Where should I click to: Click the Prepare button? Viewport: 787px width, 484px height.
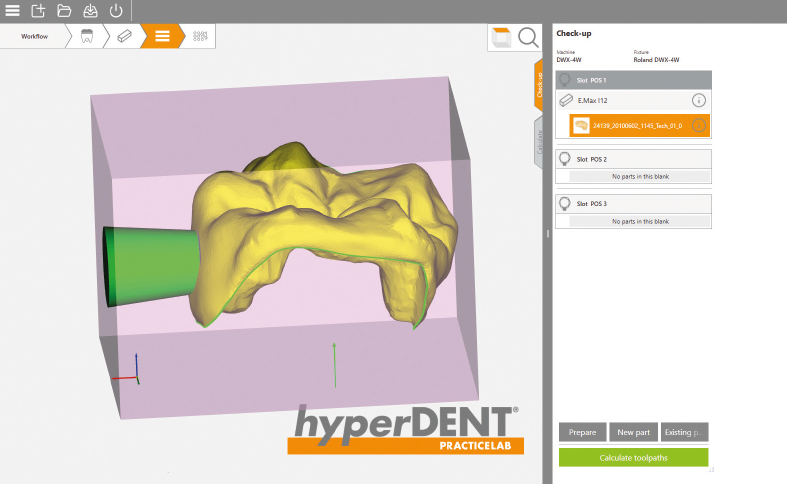(x=582, y=432)
